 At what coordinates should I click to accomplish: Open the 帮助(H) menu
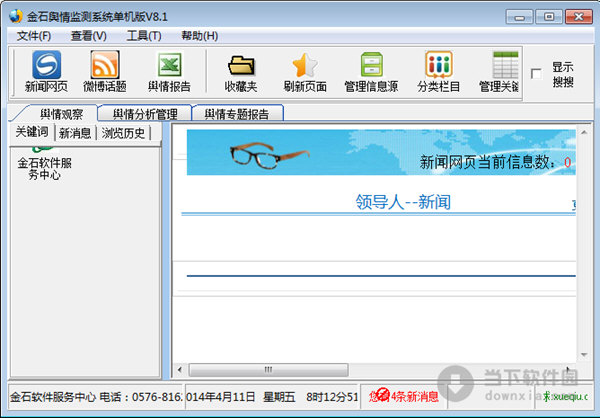point(199,36)
